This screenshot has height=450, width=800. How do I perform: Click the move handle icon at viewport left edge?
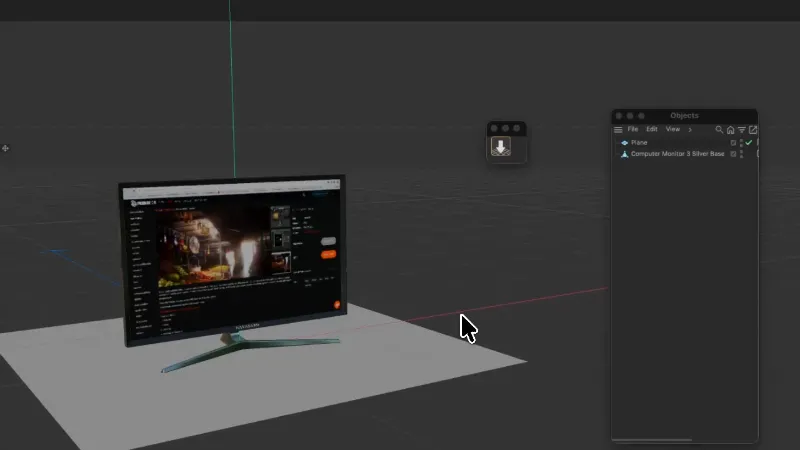click(5, 148)
